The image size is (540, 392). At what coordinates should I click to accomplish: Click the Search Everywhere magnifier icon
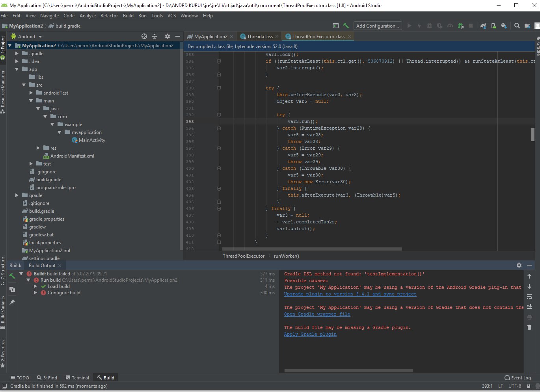tap(517, 26)
